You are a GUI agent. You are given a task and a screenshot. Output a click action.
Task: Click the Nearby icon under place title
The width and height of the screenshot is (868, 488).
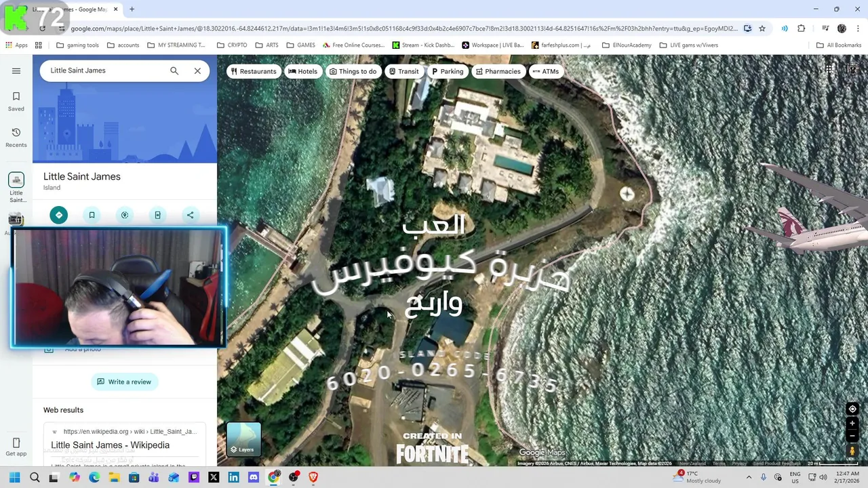(125, 215)
